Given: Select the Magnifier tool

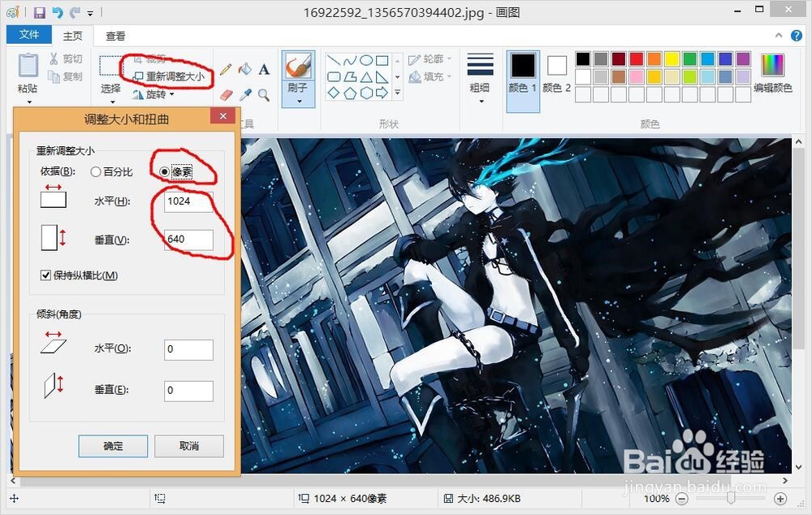Looking at the screenshot, I should (x=264, y=95).
